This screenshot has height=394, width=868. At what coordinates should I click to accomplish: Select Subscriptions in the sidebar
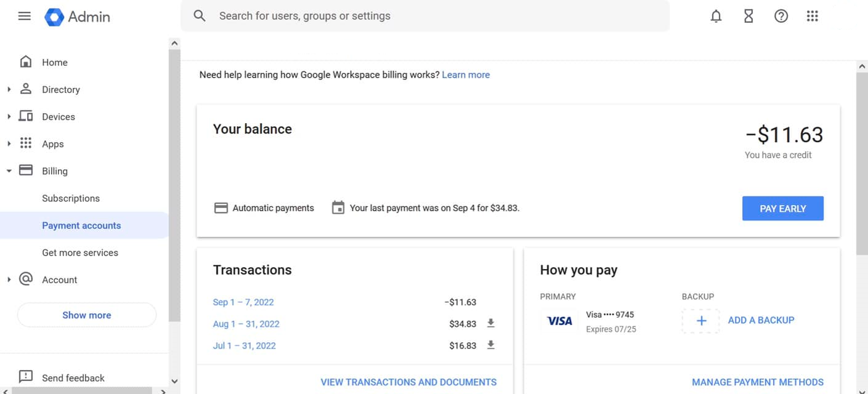[x=70, y=198]
